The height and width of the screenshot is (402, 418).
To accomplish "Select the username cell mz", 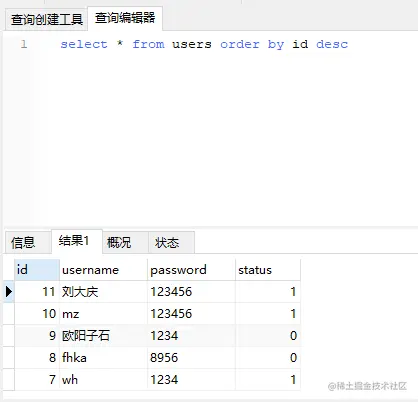I will 103,314.
